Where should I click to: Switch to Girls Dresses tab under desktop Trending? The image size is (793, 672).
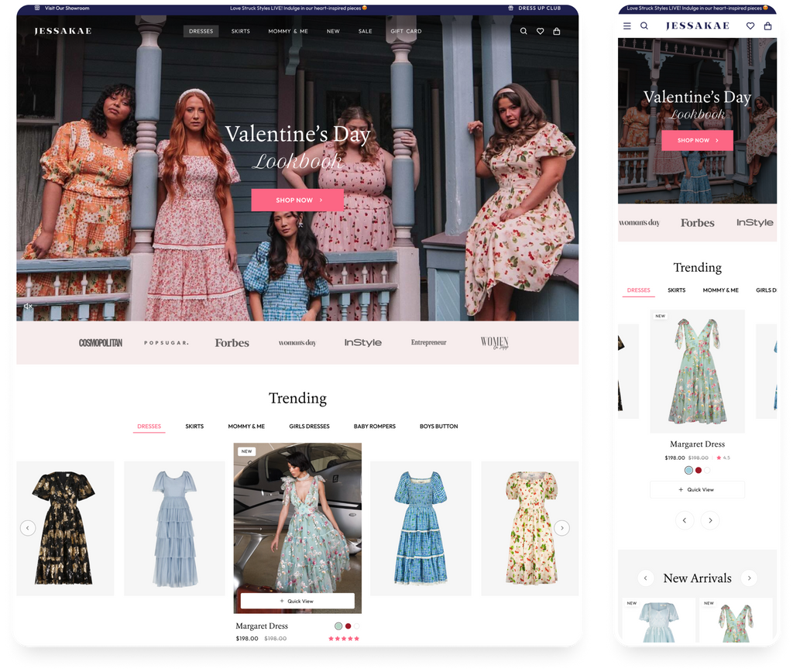[x=309, y=427]
